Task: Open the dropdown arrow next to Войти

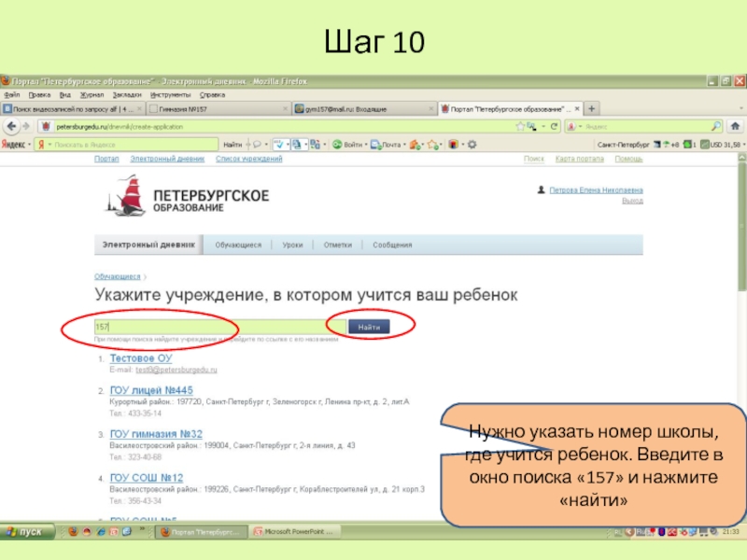Action: click(366, 145)
